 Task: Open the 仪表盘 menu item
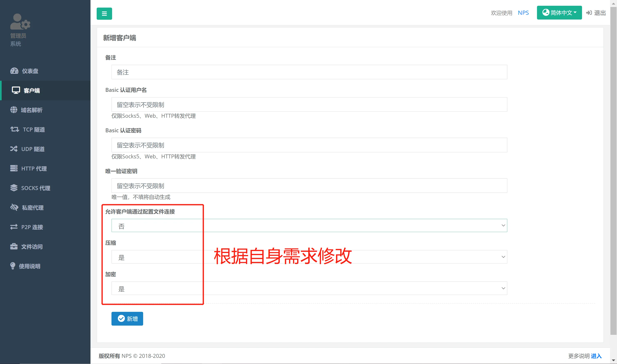(45, 71)
